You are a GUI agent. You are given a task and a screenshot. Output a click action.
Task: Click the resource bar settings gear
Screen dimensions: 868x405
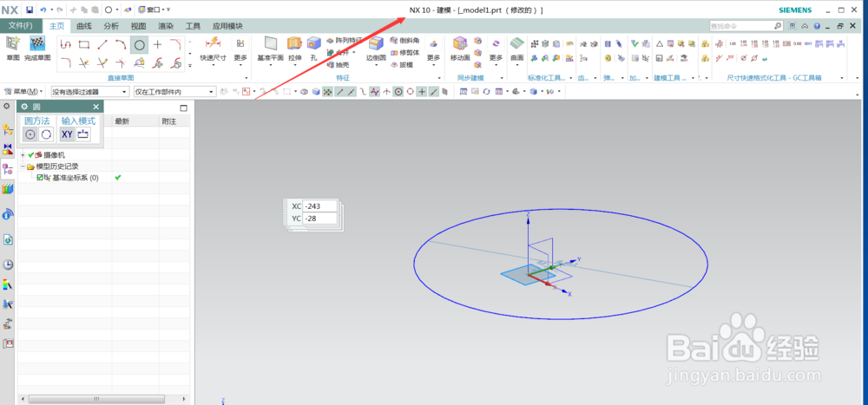(7, 106)
